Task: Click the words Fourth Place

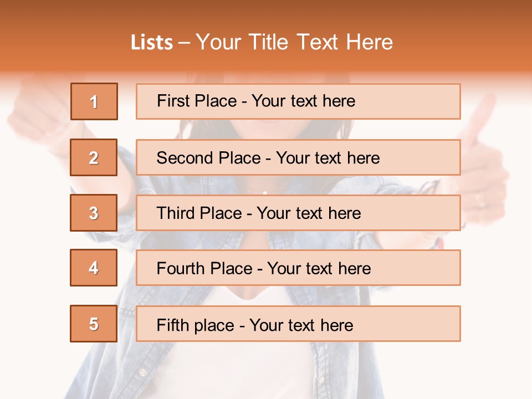Action: [x=204, y=268]
